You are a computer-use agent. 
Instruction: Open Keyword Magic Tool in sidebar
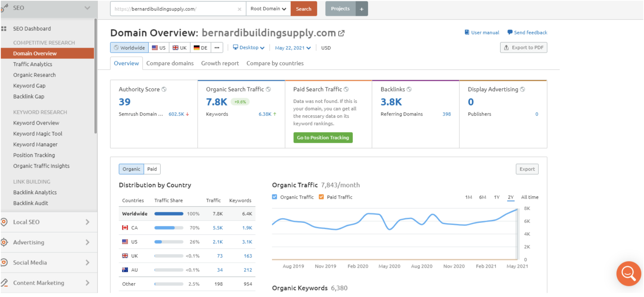38,134
